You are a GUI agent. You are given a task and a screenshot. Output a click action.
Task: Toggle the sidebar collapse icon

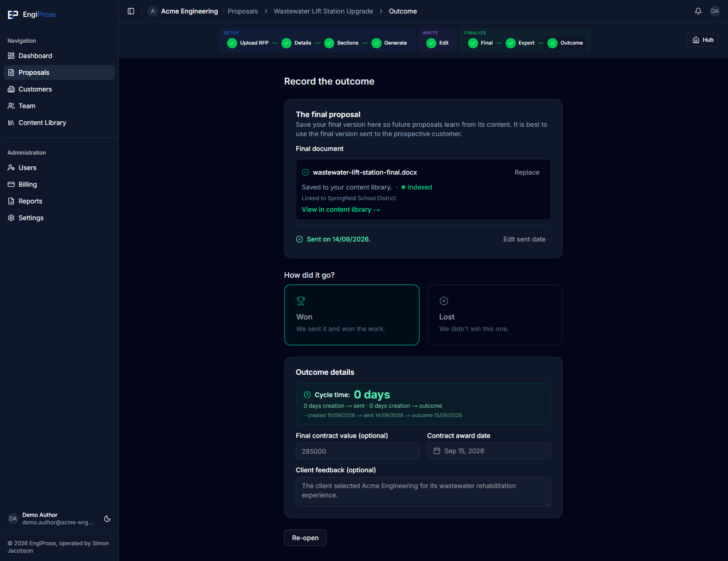click(x=131, y=11)
